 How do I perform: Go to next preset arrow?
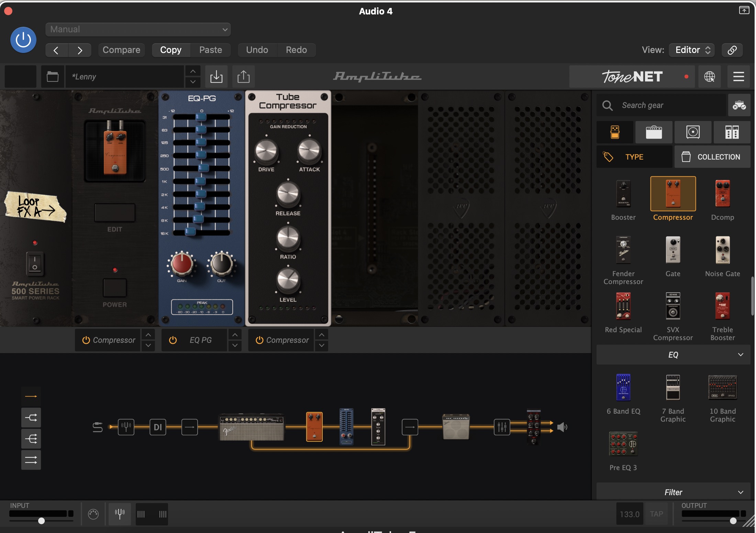(x=80, y=50)
